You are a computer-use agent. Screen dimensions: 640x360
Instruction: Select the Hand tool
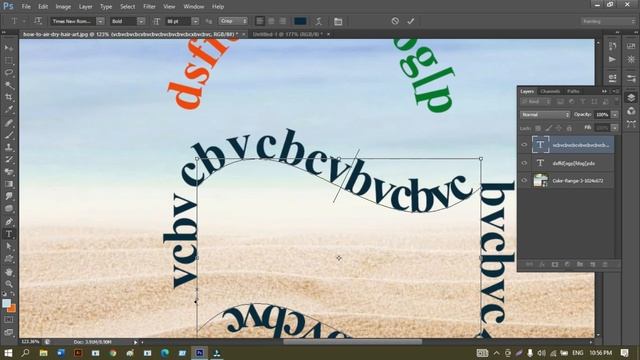pyautogui.click(x=9, y=272)
